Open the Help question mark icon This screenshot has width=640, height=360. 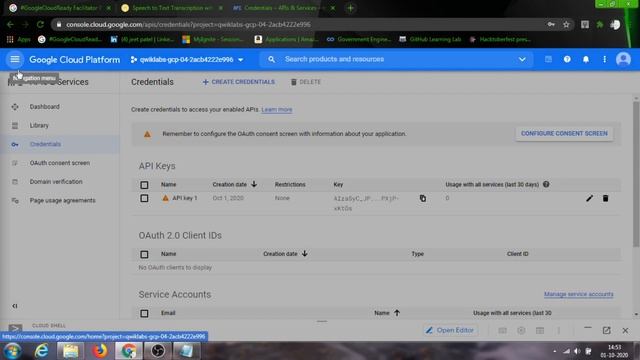coord(567,60)
